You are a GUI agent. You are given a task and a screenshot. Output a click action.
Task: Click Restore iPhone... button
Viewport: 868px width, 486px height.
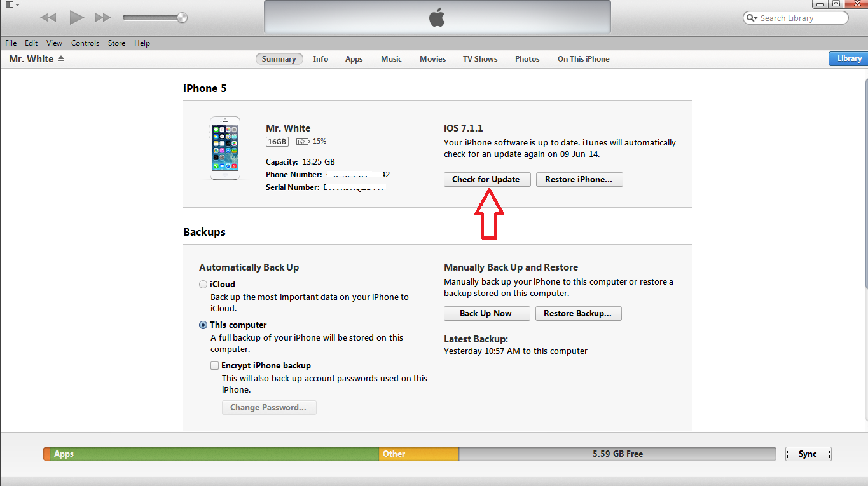pyautogui.click(x=579, y=180)
